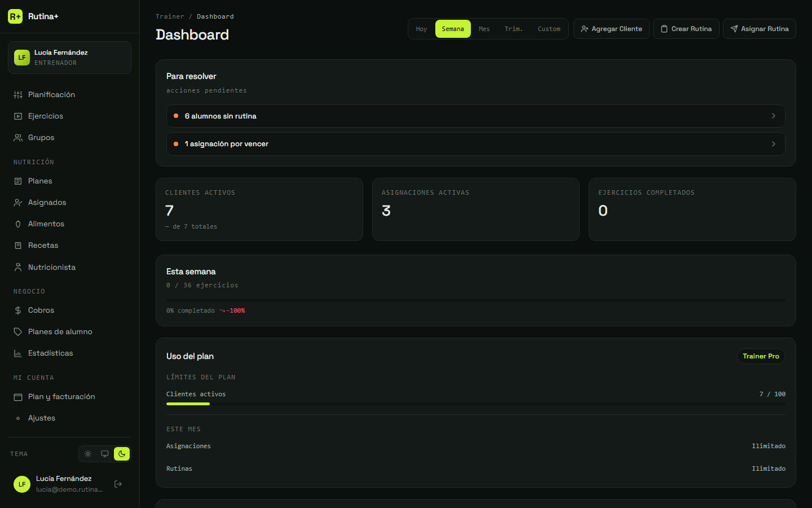Expand the '1 asignación por vencer' chevron
This screenshot has width=812, height=508.
774,144
